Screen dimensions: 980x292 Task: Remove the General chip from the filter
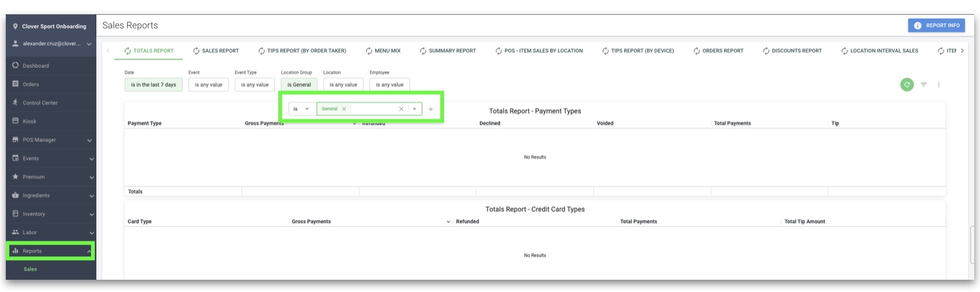(x=344, y=109)
